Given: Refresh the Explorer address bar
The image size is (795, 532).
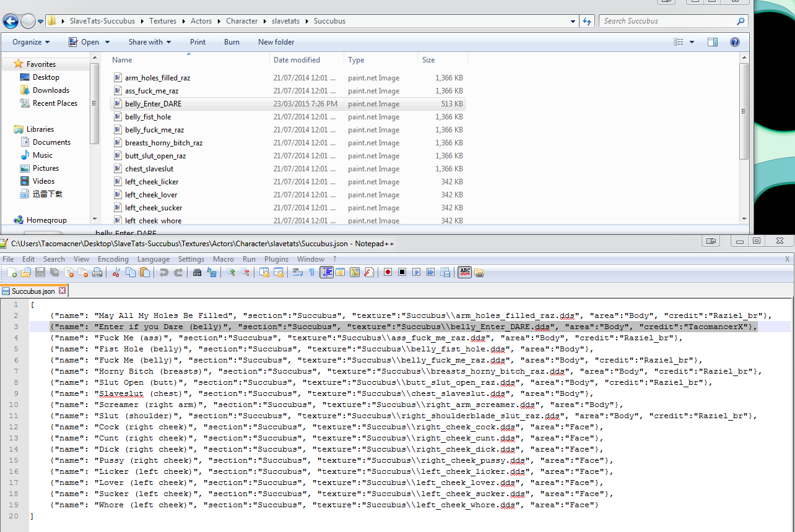Looking at the screenshot, I should 588,21.
